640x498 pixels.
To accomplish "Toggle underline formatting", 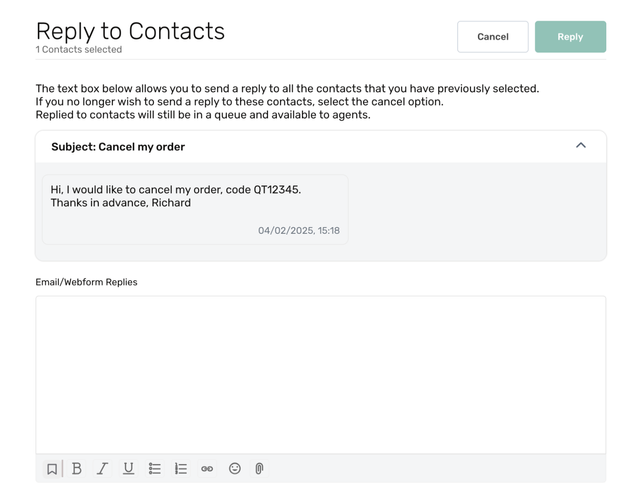I will 128,469.
